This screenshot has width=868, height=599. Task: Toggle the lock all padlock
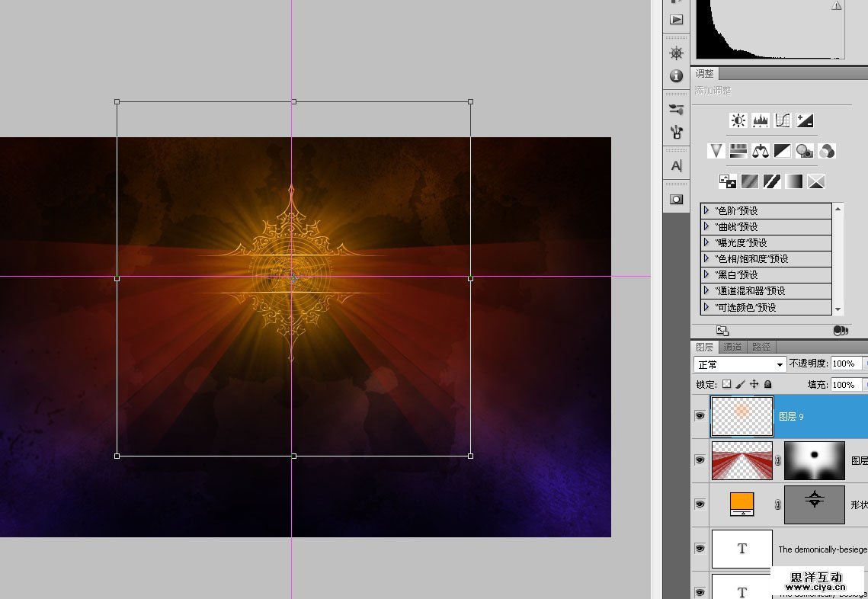[x=767, y=385]
